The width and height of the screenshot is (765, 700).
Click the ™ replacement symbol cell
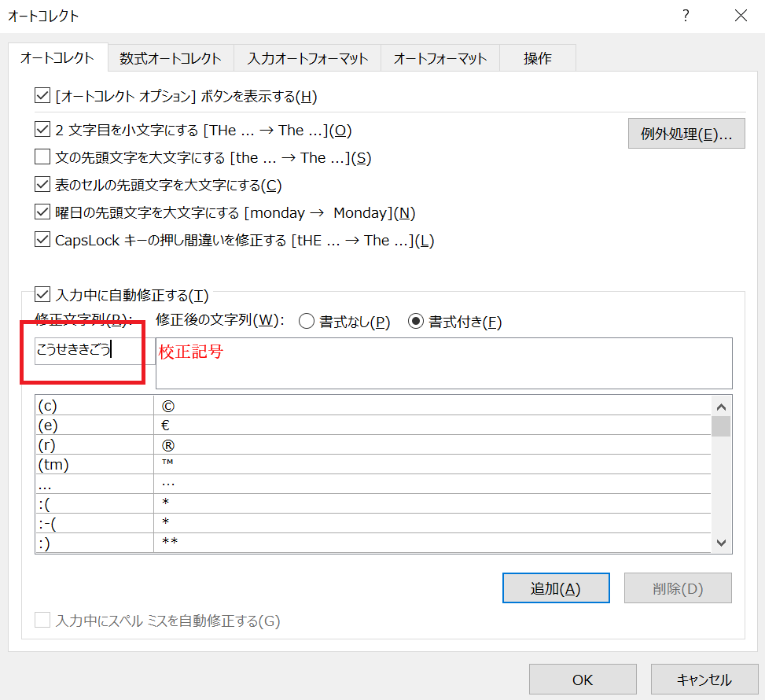tap(432, 464)
